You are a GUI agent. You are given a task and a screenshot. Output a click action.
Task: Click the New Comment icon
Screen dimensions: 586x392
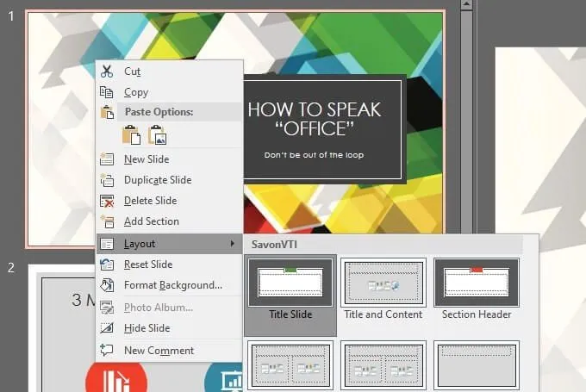(x=107, y=350)
